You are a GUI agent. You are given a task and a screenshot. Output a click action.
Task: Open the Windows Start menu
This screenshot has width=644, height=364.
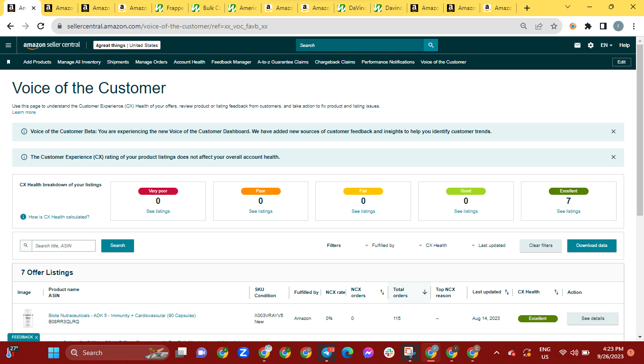coord(54,353)
